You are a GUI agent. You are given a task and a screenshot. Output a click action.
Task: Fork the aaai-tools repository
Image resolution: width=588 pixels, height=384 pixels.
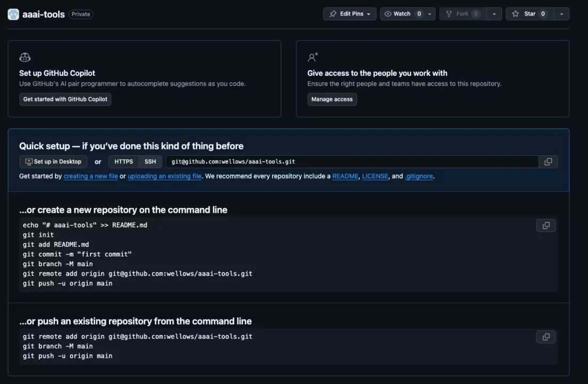(462, 14)
